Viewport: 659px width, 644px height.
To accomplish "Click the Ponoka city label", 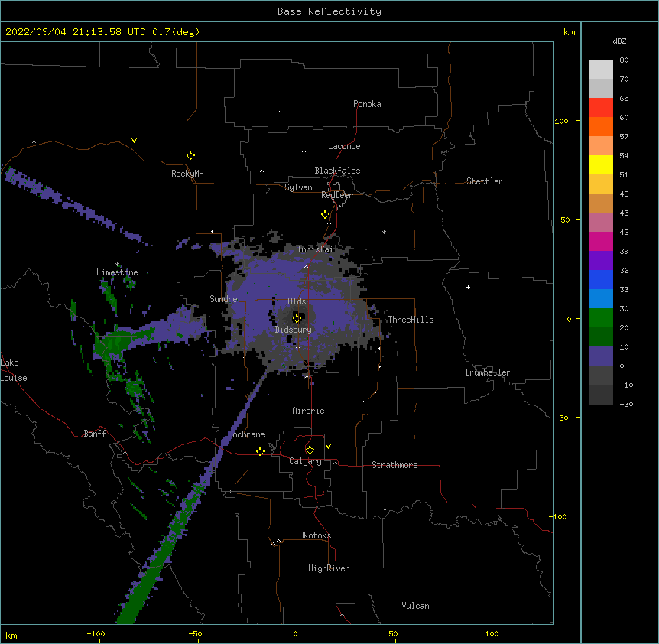I will pyautogui.click(x=367, y=104).
